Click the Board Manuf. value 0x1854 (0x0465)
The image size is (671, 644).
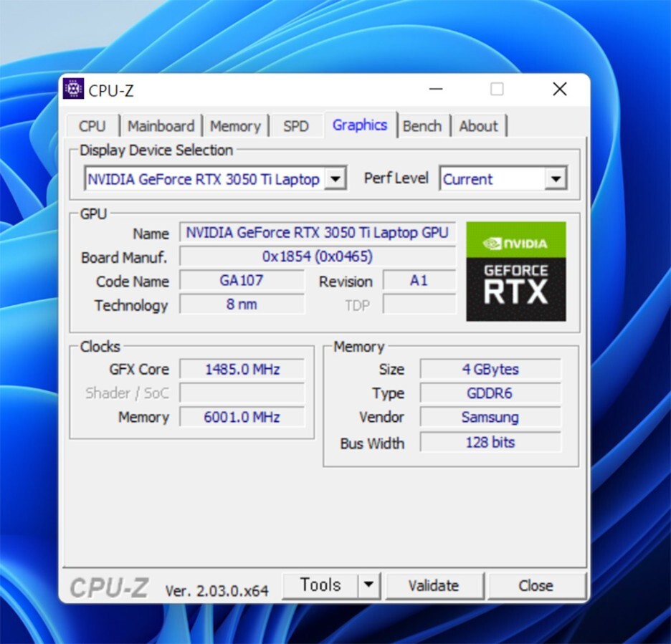pyautogui.click(x=317, y=256)
